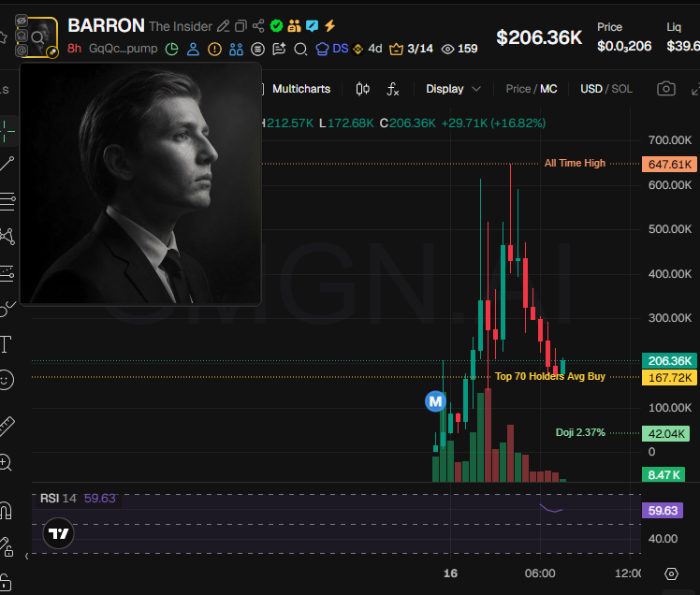700x595 pixels.
Task: Click the circled lines list icon
Action: 257,49
